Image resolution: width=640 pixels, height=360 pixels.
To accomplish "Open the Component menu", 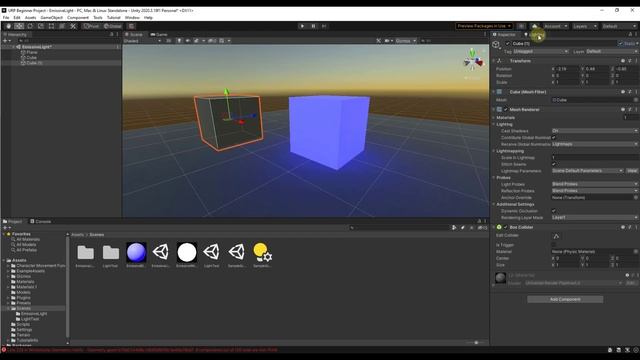I will (x=78, y=18).
